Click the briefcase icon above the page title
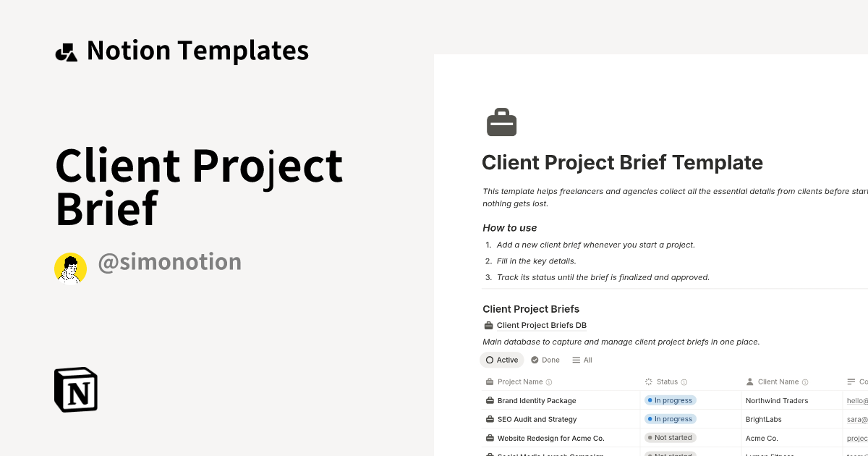 tap(500, 122)
